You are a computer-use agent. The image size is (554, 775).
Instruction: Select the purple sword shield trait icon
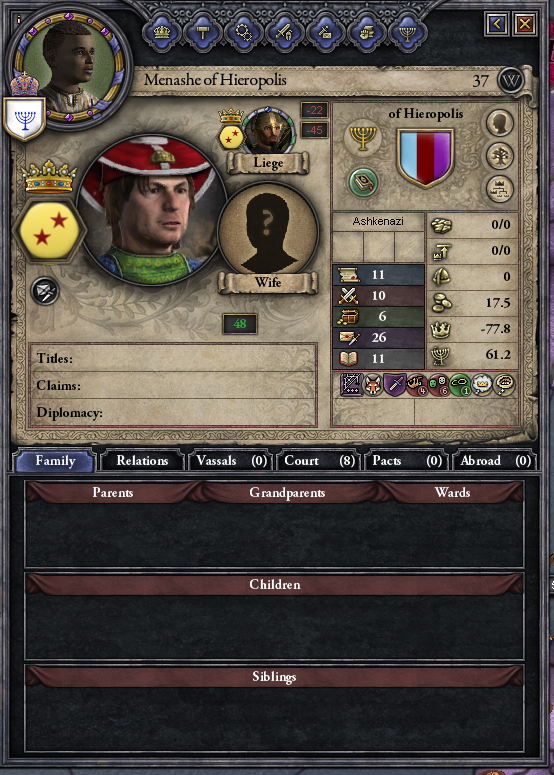[394, 385]
